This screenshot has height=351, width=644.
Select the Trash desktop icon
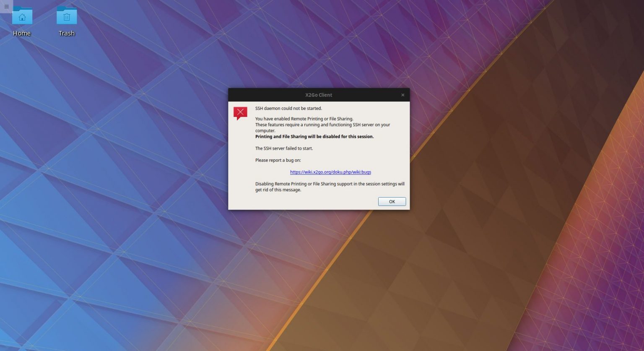pyautogui.click(x=67, y=21)
